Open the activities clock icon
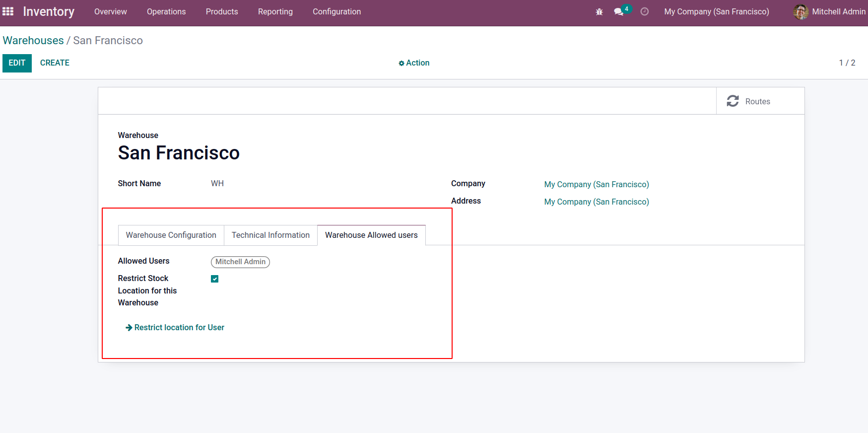The height and width of the screenshot is (433, 868). point(644,11)
